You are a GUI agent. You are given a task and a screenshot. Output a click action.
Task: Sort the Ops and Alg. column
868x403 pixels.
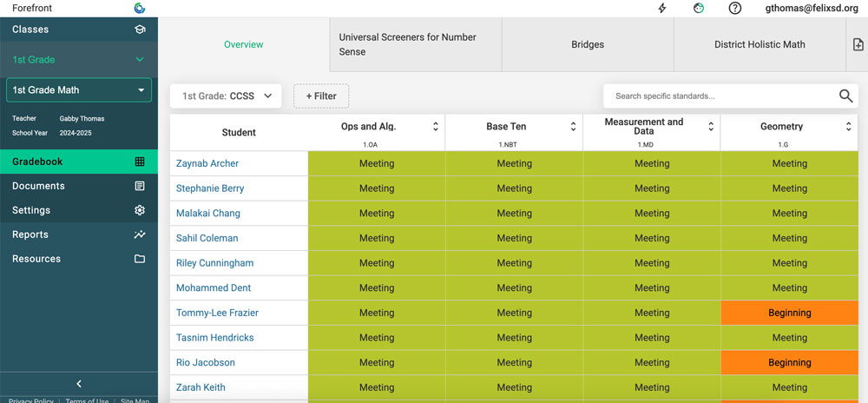click(436, 127)
